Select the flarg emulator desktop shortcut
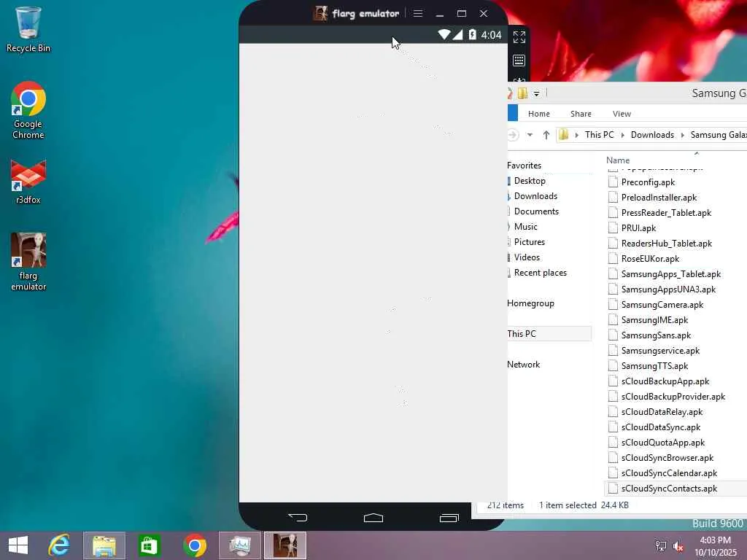The height and width of the screenshot is (560, 747). (28, 262)
